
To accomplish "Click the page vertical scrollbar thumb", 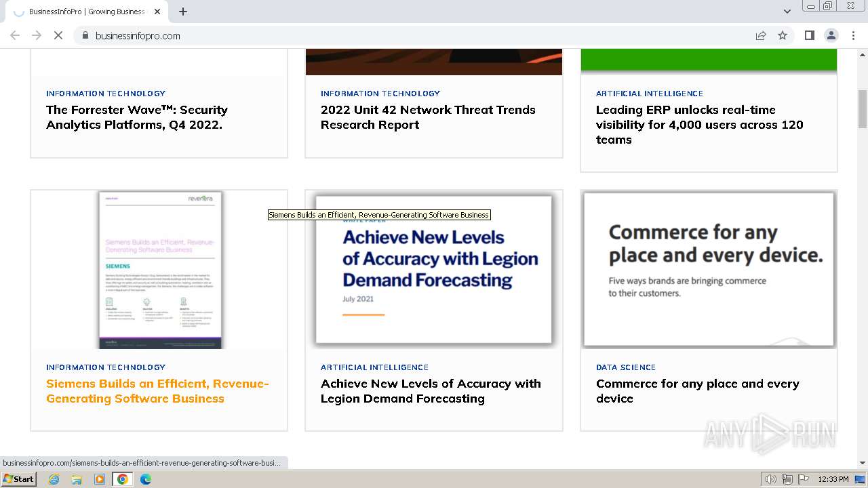I will click(863, 108).
